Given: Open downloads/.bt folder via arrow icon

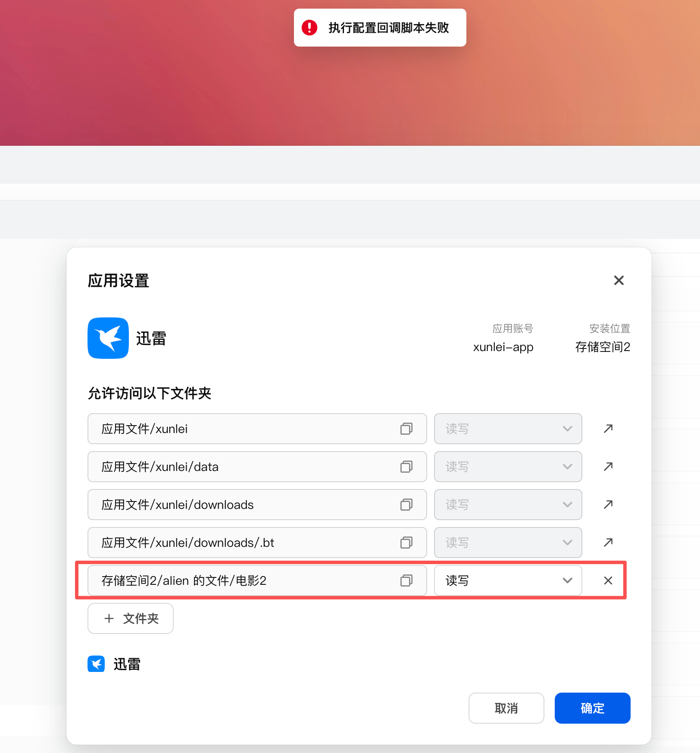Looking at the screenshot, I should pyautogui.click(x=608, y=543).
